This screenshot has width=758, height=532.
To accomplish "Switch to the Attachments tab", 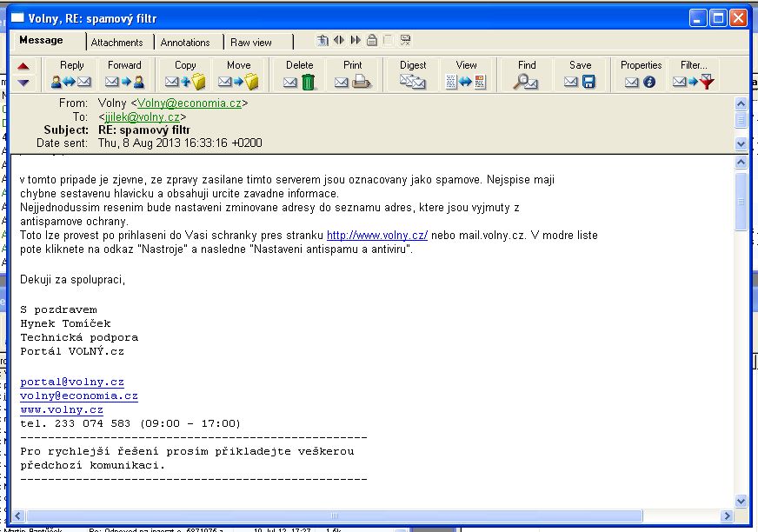I will 116,43.
